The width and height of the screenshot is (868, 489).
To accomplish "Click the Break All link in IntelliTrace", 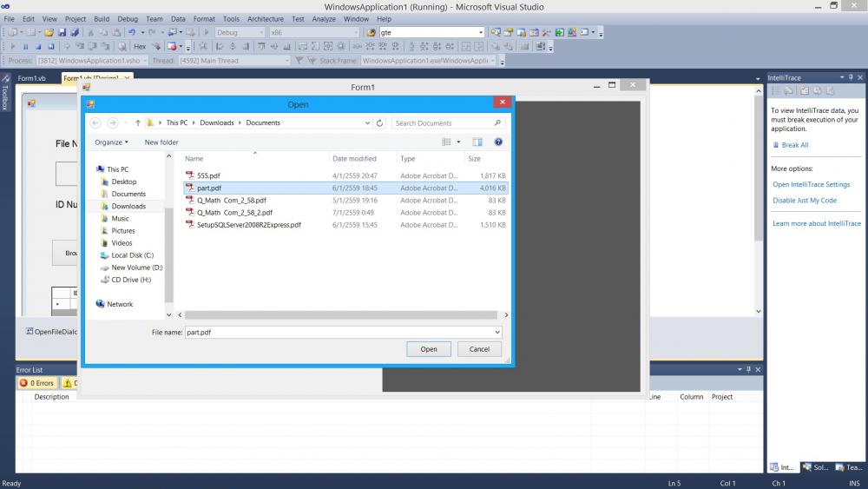I will [x=795, y=145].
